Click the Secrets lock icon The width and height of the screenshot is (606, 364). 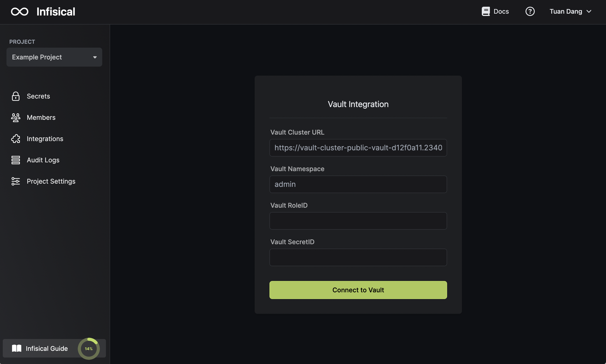pos(16,96)
